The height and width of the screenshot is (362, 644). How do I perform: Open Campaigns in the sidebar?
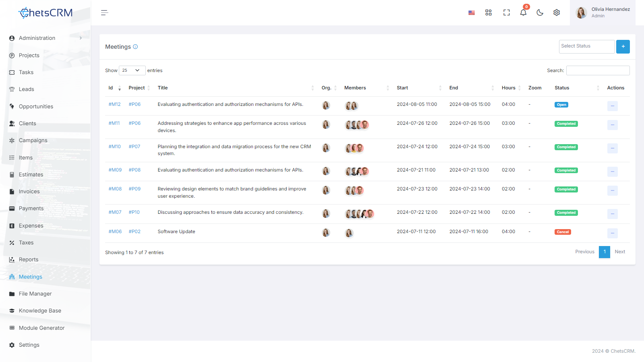coord(33,141)
